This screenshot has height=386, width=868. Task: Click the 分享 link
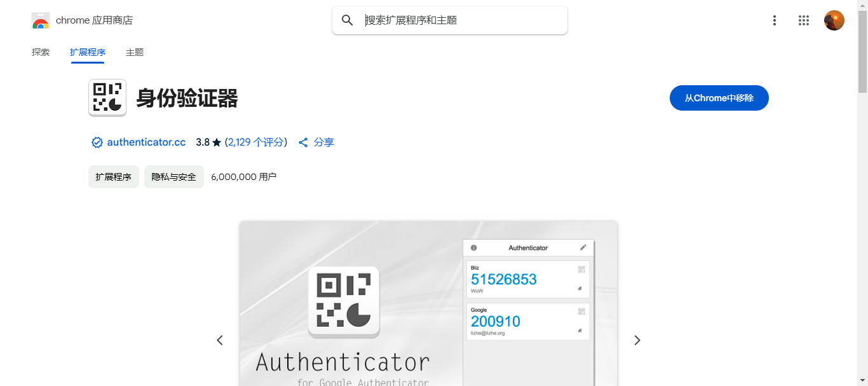tap(324, 142)
